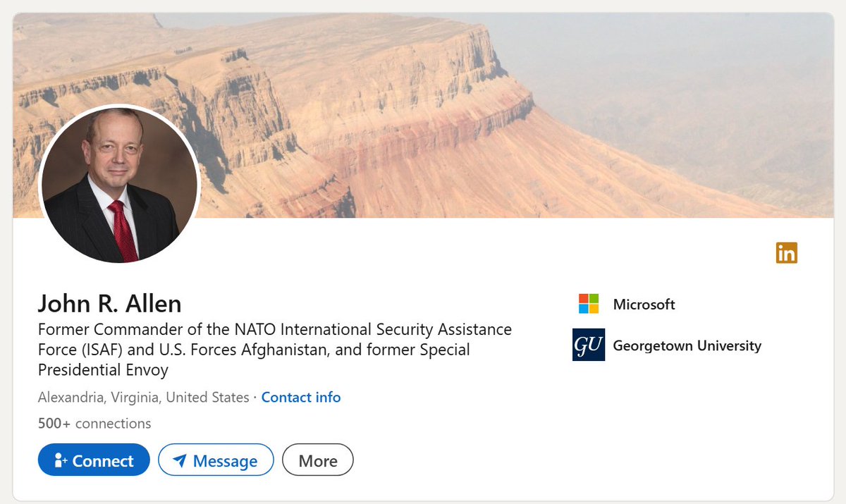Click the "Presidential Envoy" headline line
The height and width of the screenshot is (504, 846).
(x=103, y=370)
